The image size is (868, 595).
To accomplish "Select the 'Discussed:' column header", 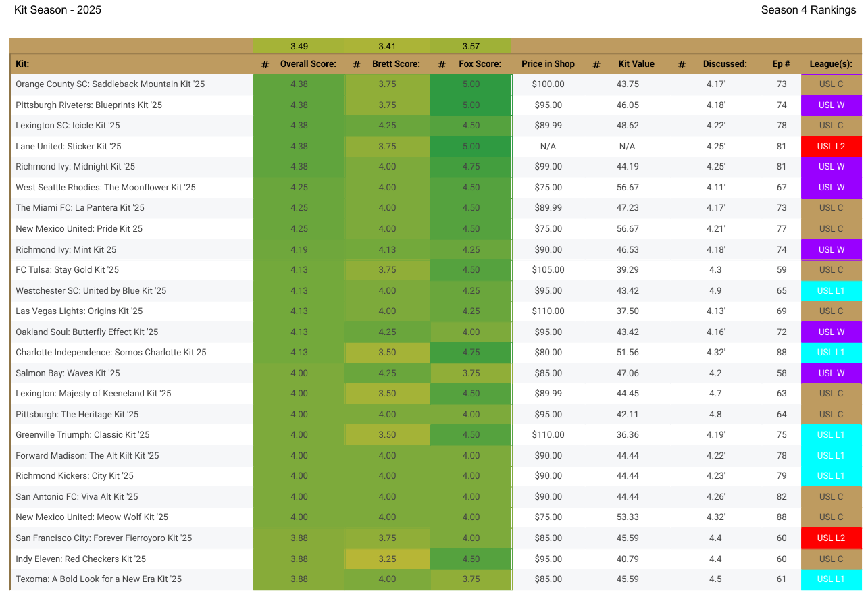I will [725, 64].
